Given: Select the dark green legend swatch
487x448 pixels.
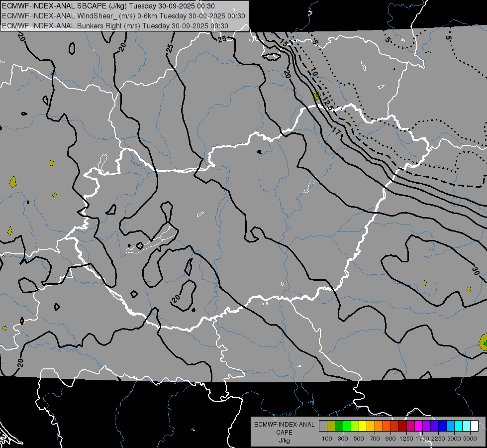Looking at the screenshot, I should pyautogui.click(x=339, y=426).
